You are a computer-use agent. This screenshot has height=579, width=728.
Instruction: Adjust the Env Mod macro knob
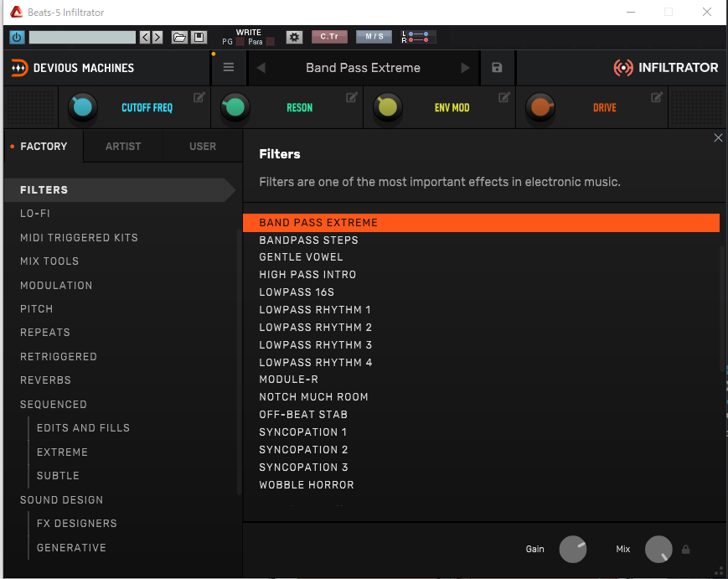coord(388,107)
